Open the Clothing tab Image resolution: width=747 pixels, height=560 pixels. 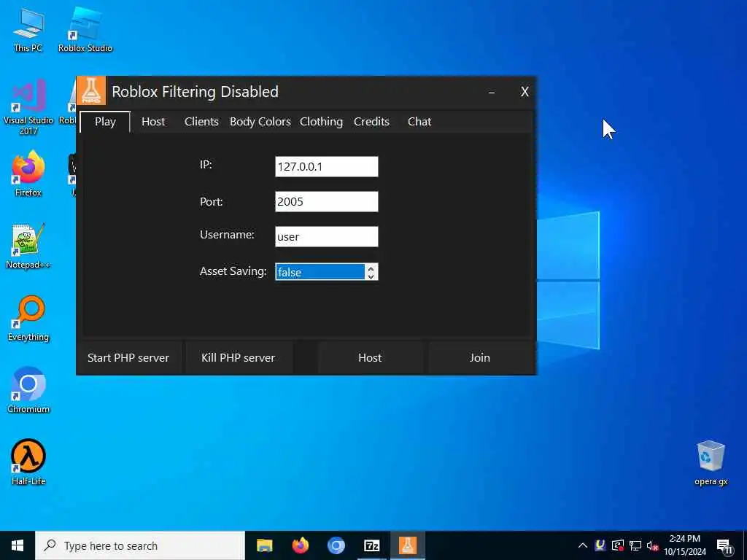coord(321,122)
